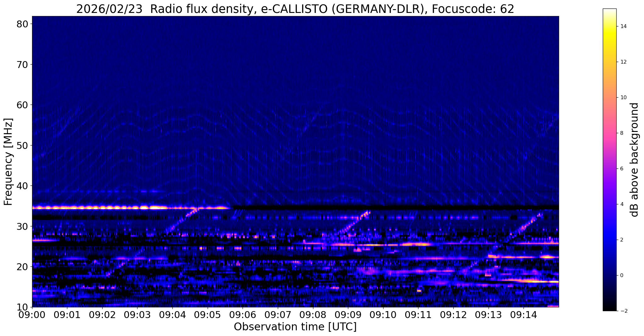Click the 80 MHz frequency tick label
The height and width of the screenshot is (336, 644).
(22, 24)
